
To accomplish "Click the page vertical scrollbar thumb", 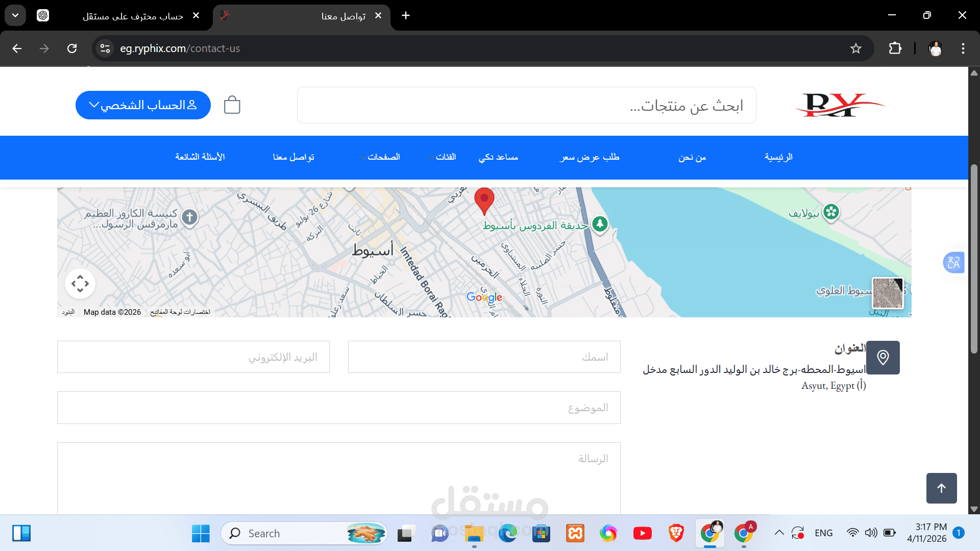I will point(974,258).
